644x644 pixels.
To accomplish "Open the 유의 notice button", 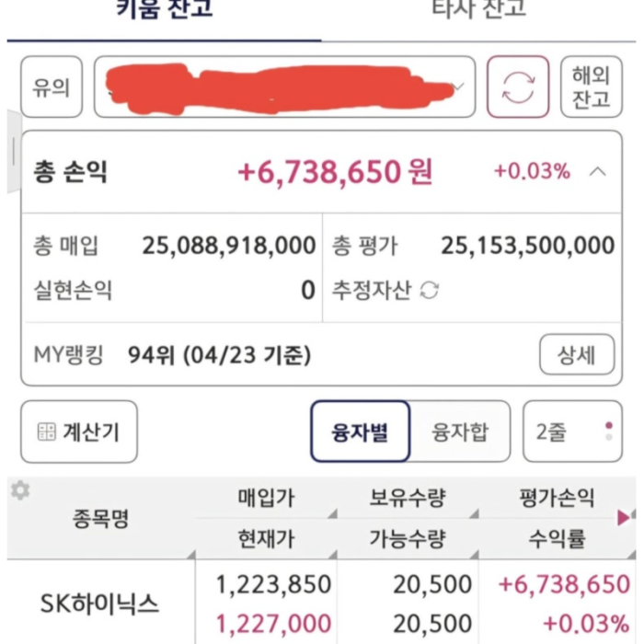I will [x=52, y=86].
